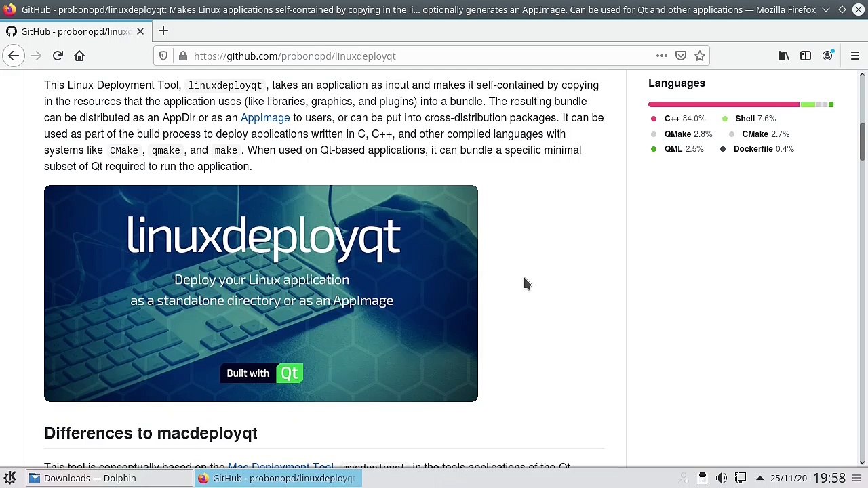Click the CMake inline code text
This screenshot has width=868, height=488.
pos(123,150)
